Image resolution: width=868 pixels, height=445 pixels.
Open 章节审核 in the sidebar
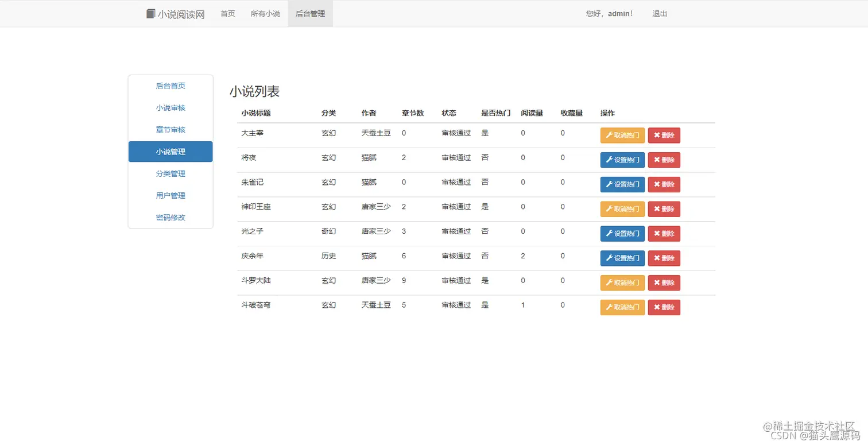[x=170, y=130]
